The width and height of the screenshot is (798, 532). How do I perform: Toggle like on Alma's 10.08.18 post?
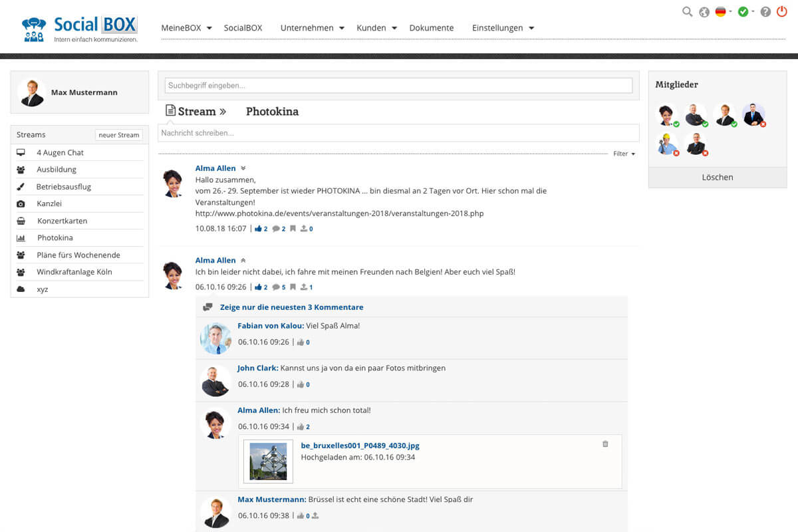click(x=259, y=229)
